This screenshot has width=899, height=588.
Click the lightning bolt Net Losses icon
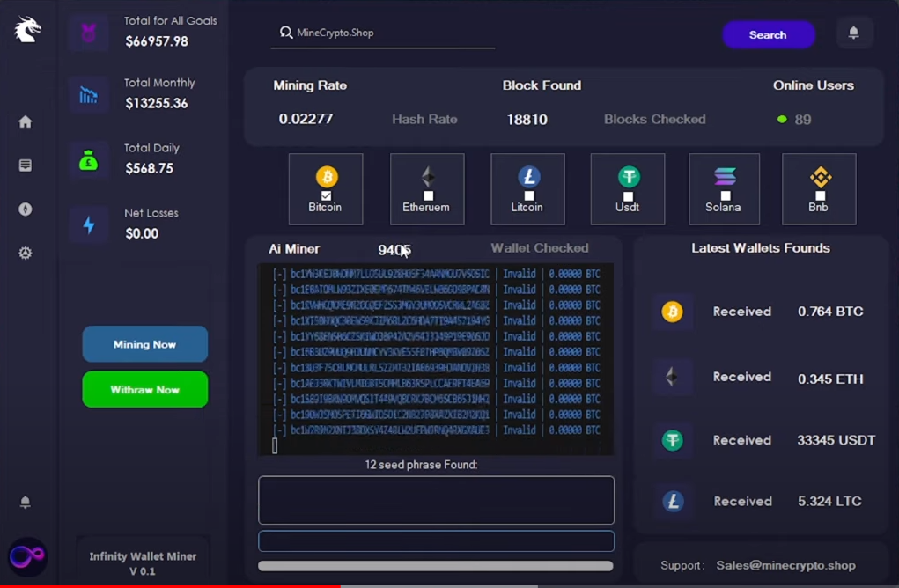point(89,224)
